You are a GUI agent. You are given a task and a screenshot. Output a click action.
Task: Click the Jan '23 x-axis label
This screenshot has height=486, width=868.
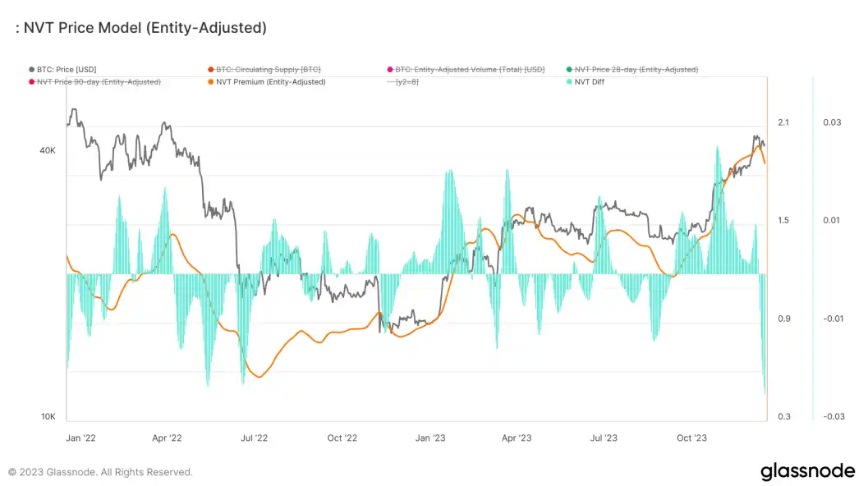429,438
